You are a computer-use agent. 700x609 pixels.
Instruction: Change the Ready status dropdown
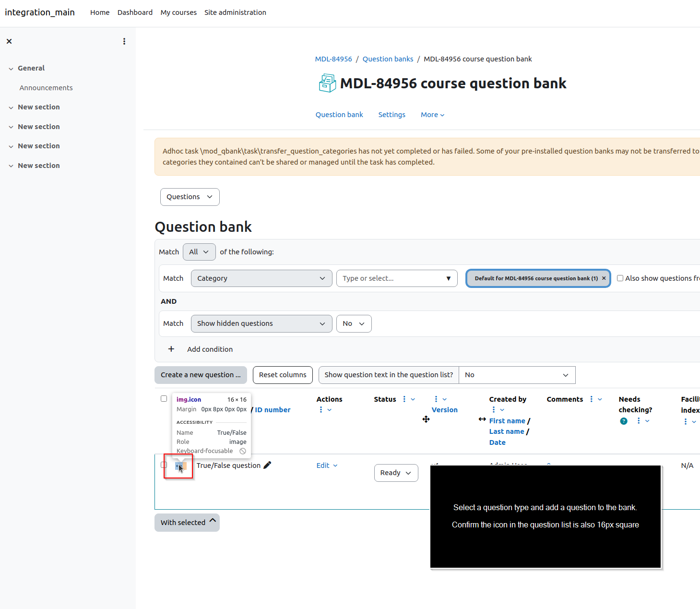396,473
